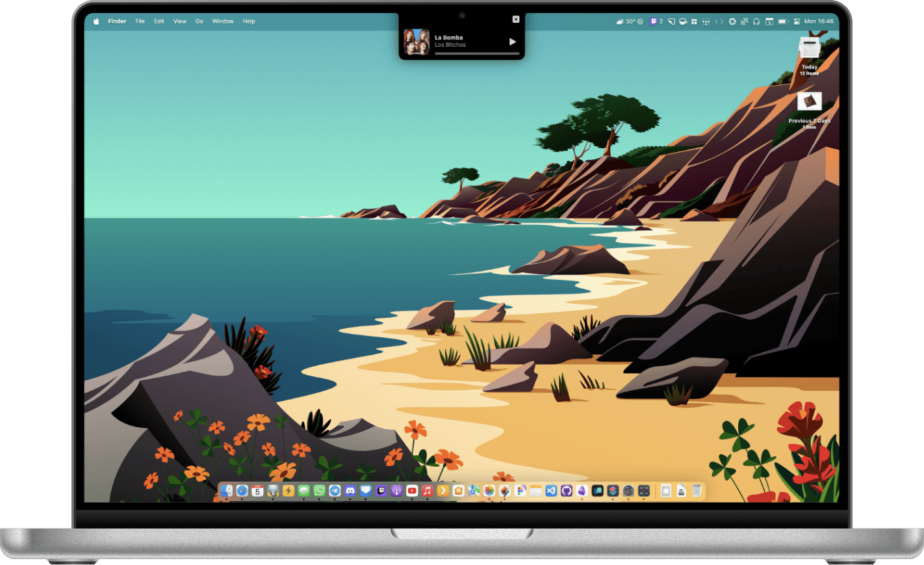Open Telegram in the Dock

tap(335, 492)
